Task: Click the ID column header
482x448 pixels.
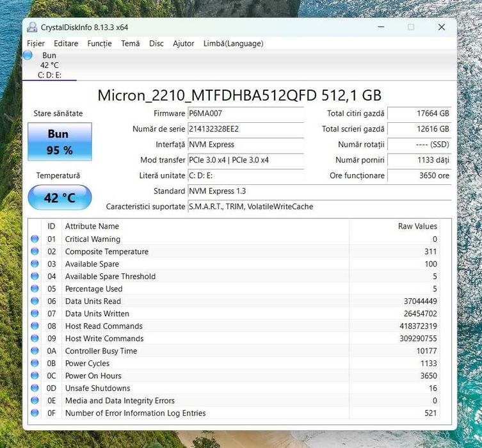Action: [51, 226]
